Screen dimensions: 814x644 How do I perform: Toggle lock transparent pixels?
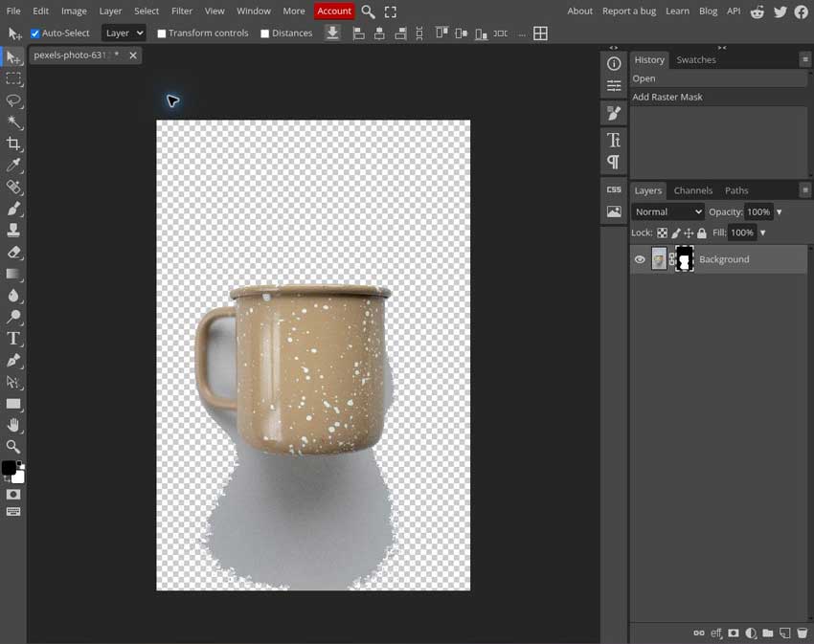point(662,233)
